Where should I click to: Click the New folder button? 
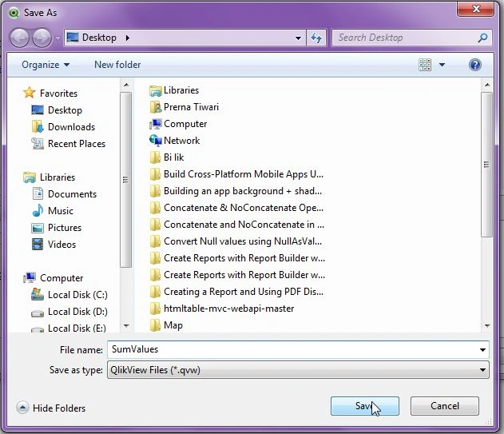tap(117, 65)
